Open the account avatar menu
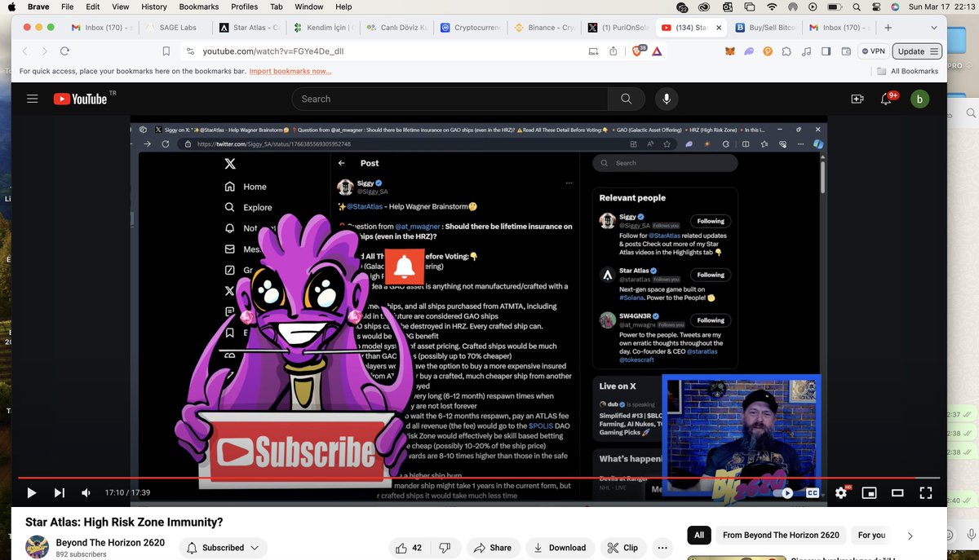 [919, 99]
